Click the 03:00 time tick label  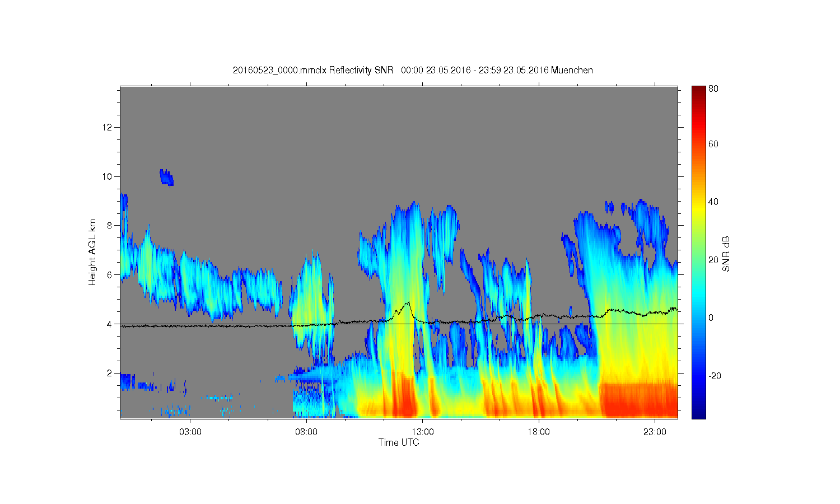[x=190, y=432]
